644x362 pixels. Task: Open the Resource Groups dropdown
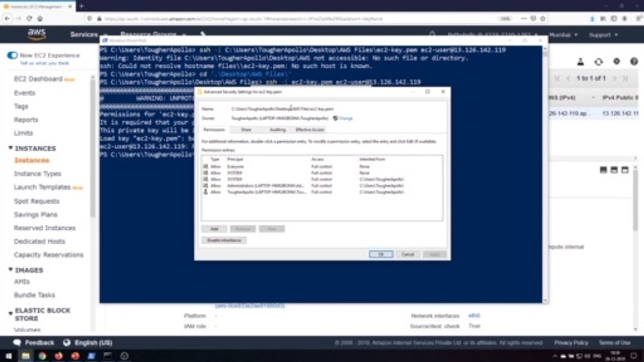point(152,35)
